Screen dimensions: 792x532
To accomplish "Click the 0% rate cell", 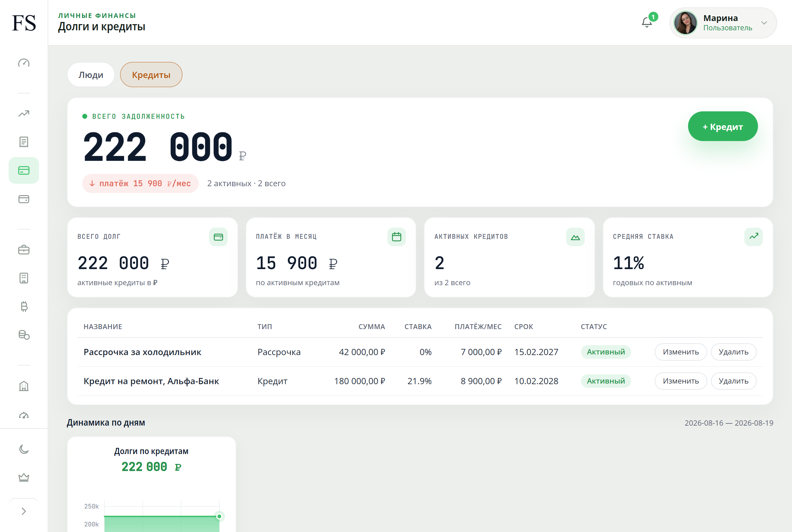I will [x=425, y=352].
